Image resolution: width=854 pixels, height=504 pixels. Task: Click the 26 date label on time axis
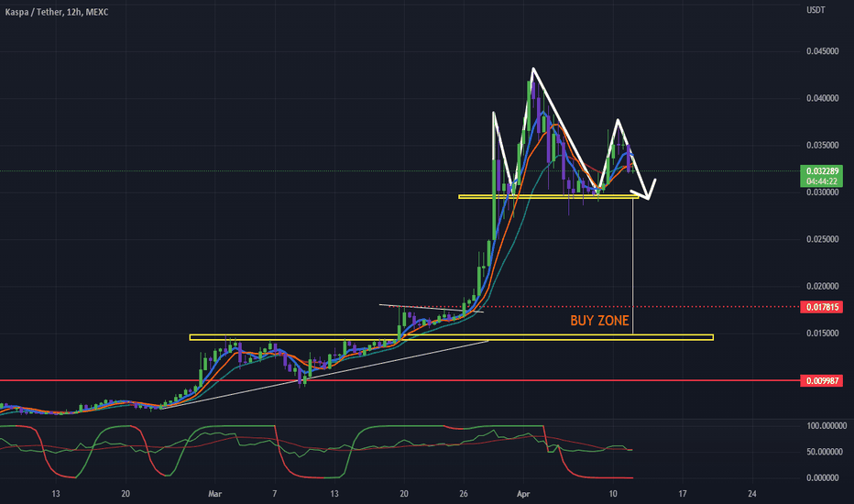point(464,494)
